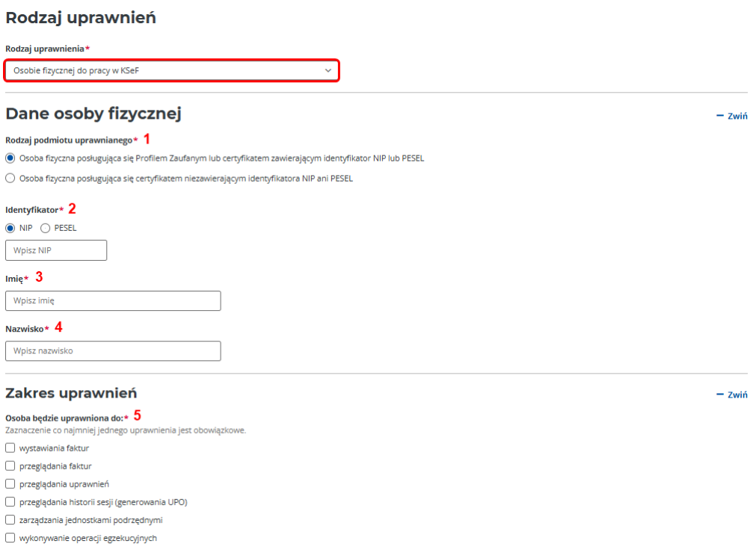Viewport: 756px width, 550px height.
Task: Click the Osoba będzie uprawniona do label
Action: 64,418
